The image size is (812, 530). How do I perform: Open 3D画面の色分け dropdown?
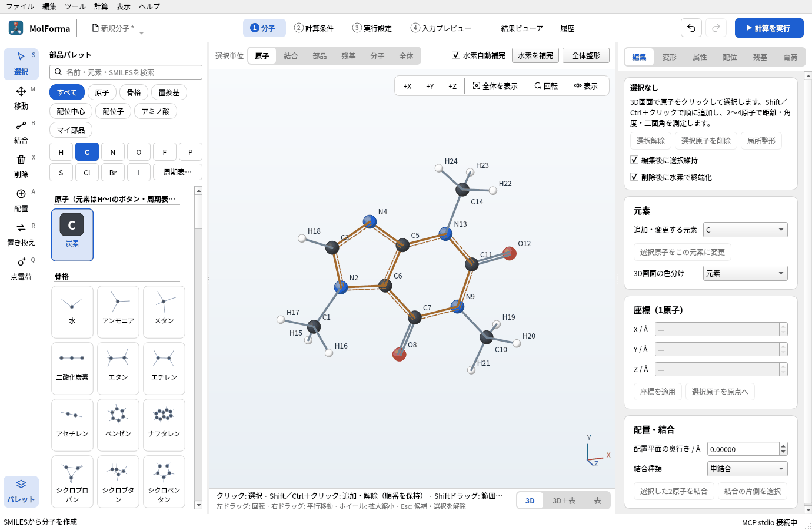pyautogui.click(x=745, y=273)
